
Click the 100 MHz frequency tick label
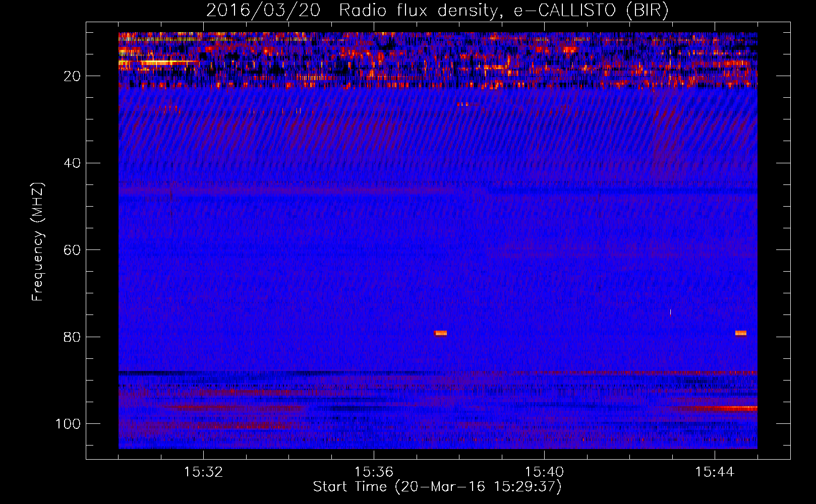[x=68, y=424]
